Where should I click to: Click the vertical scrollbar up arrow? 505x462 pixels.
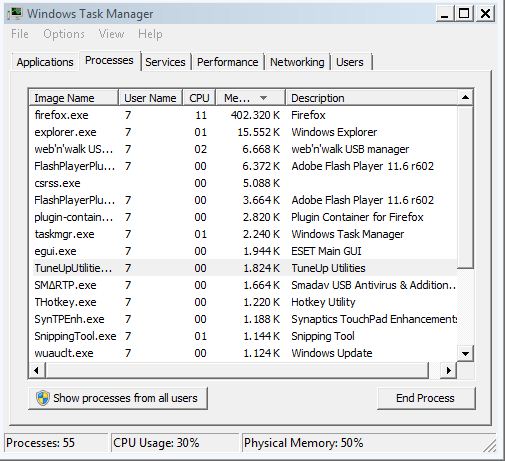pos(465,98)
